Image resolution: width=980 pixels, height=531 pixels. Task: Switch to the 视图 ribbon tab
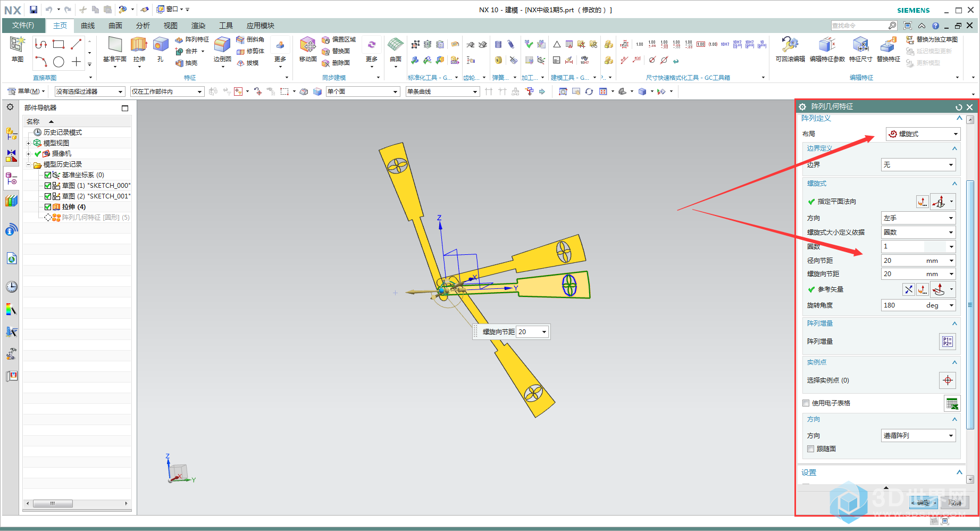171,26
